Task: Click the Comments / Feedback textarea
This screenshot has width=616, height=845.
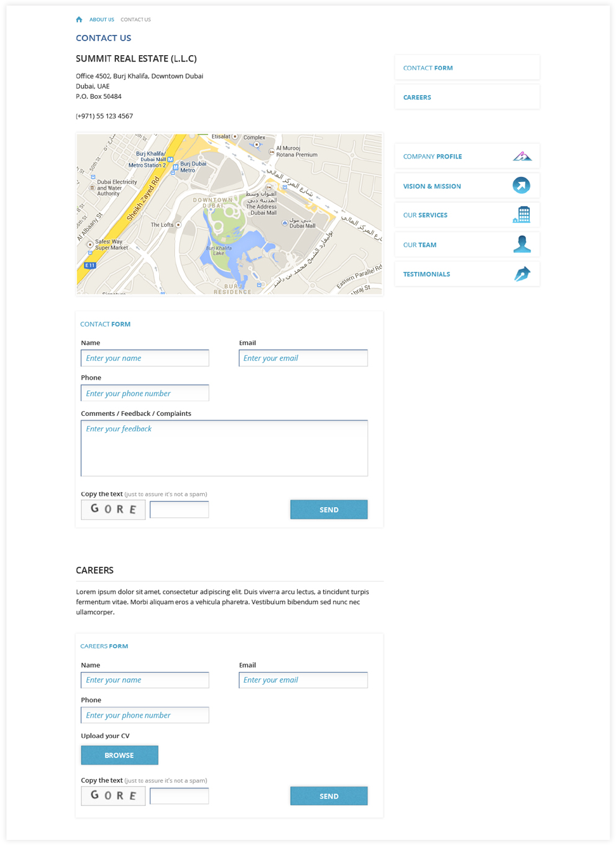Action: pos(224,448)
